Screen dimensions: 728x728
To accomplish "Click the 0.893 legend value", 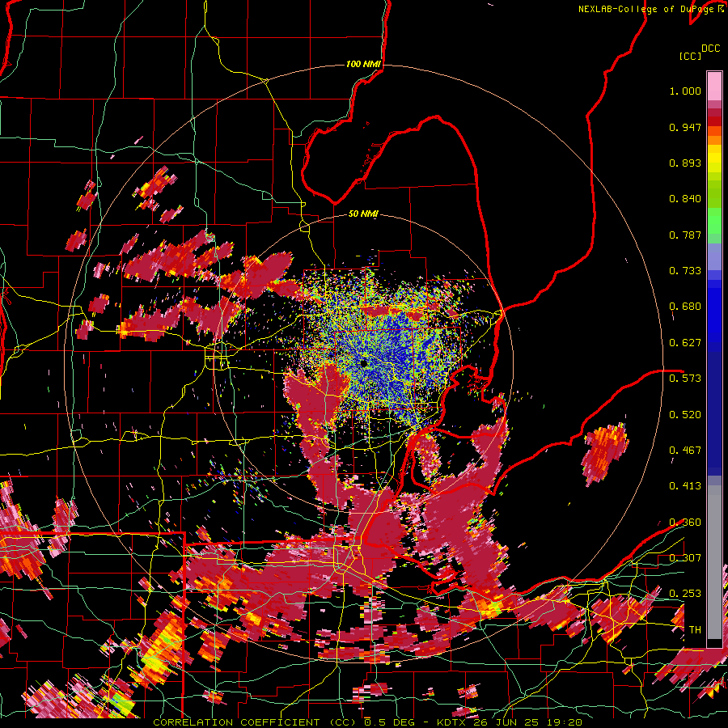I will click(x=685, y=163).
